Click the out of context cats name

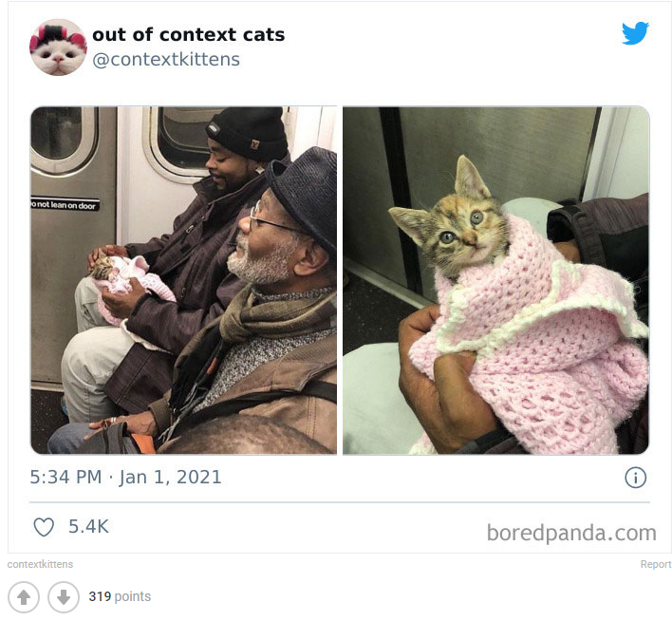tap(189, 34)
